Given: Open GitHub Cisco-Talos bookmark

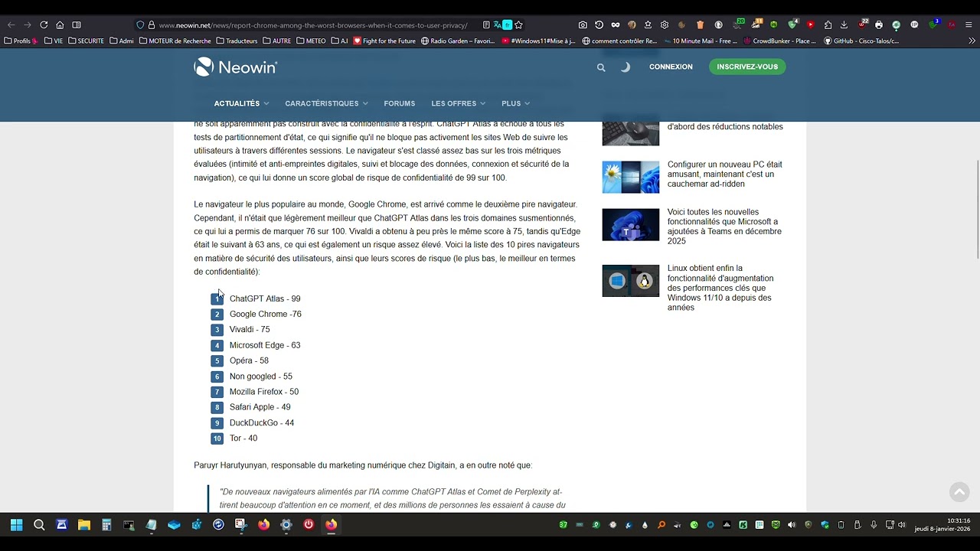Looking at the screenshot, I should [x=861, y=41].
